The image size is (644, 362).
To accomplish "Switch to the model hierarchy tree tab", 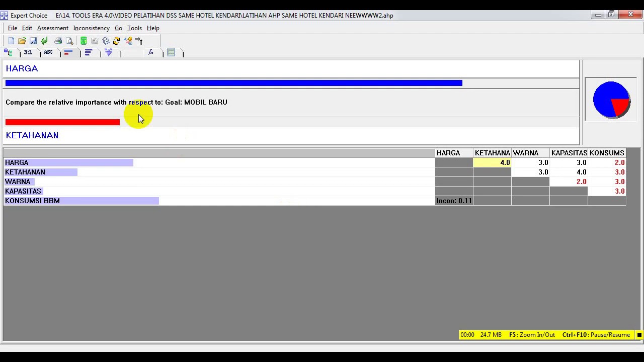I will (x=8, y=52).
